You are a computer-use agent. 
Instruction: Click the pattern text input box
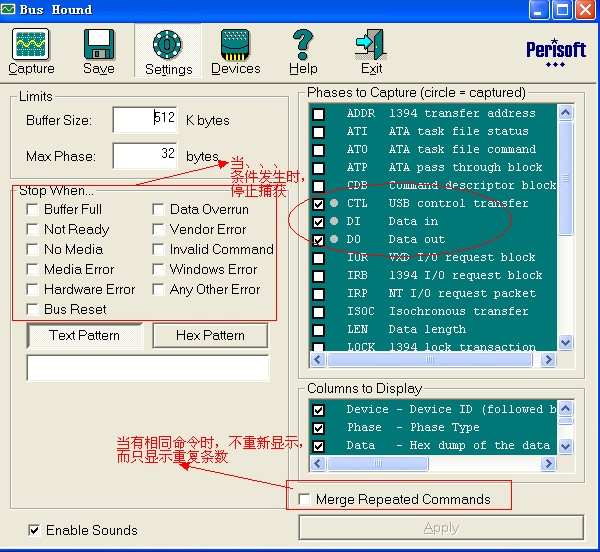pos(148,368)
